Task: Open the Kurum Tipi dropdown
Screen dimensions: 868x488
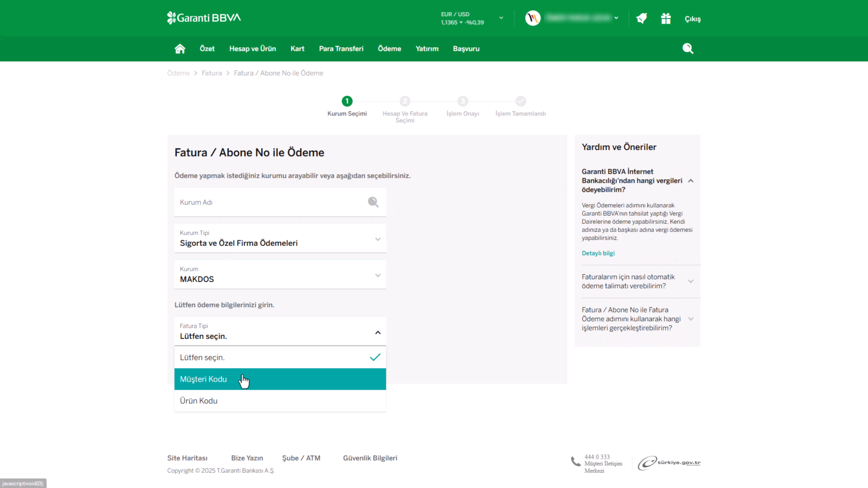Action: tap(280, 239)
